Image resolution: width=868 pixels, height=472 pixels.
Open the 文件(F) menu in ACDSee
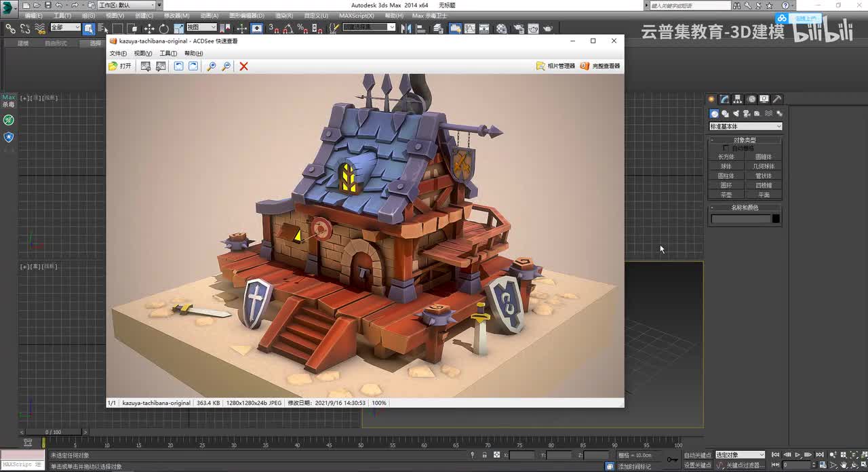point(118,53)
